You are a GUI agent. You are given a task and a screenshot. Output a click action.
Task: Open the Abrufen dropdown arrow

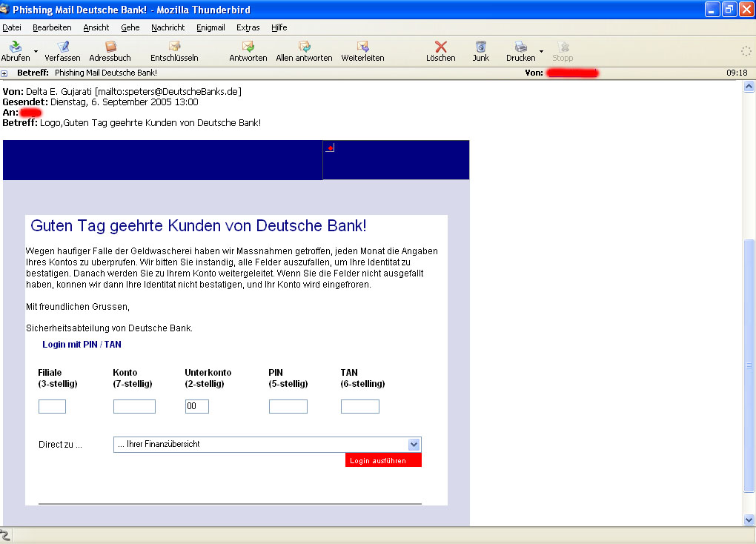coord(36,51)
